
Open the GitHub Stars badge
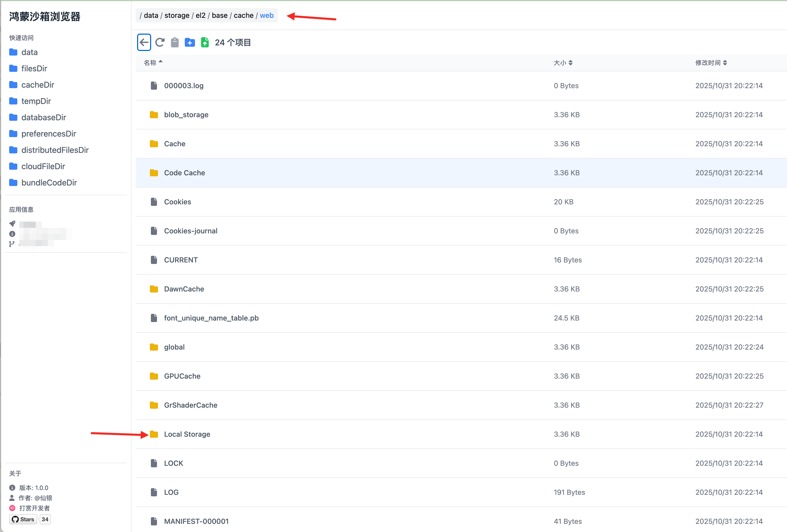23,519
